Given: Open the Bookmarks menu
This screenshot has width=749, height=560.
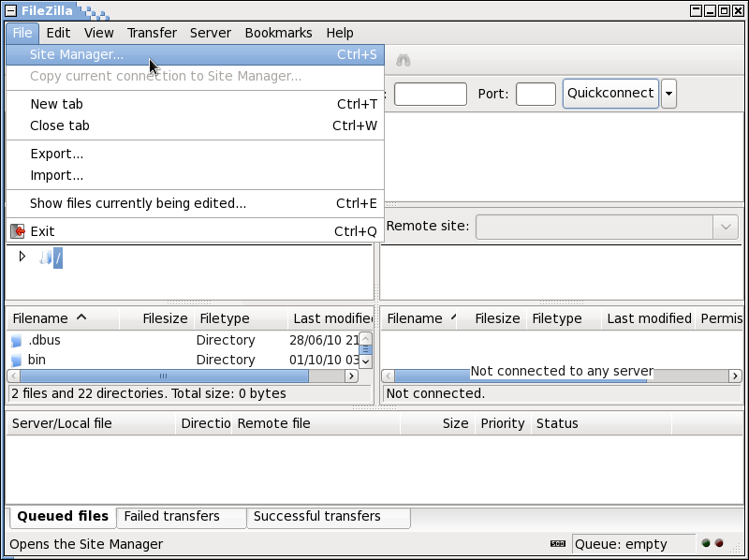Looking at the screenshot, I should [x=278, y=33].
